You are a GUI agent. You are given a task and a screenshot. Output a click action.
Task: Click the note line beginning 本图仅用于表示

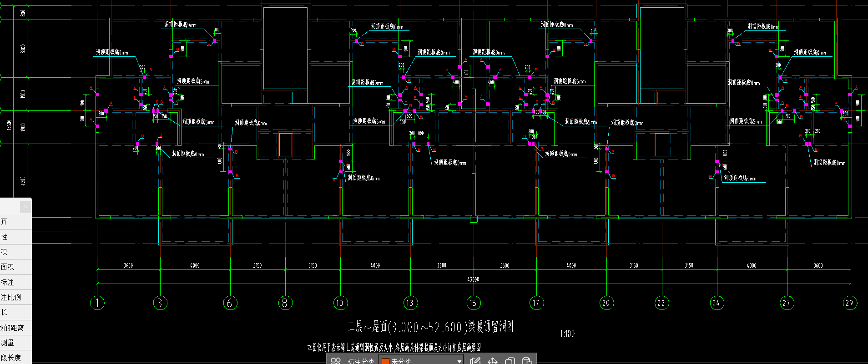394,348
